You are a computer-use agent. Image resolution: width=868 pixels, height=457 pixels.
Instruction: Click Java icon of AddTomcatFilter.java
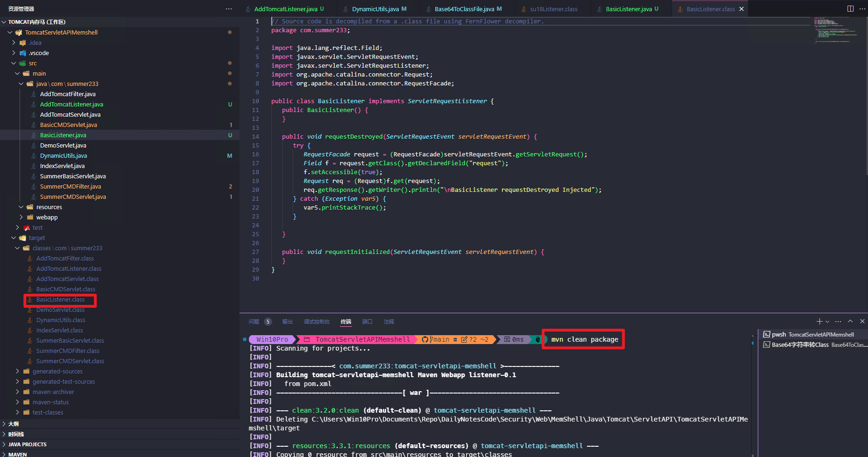34,94
